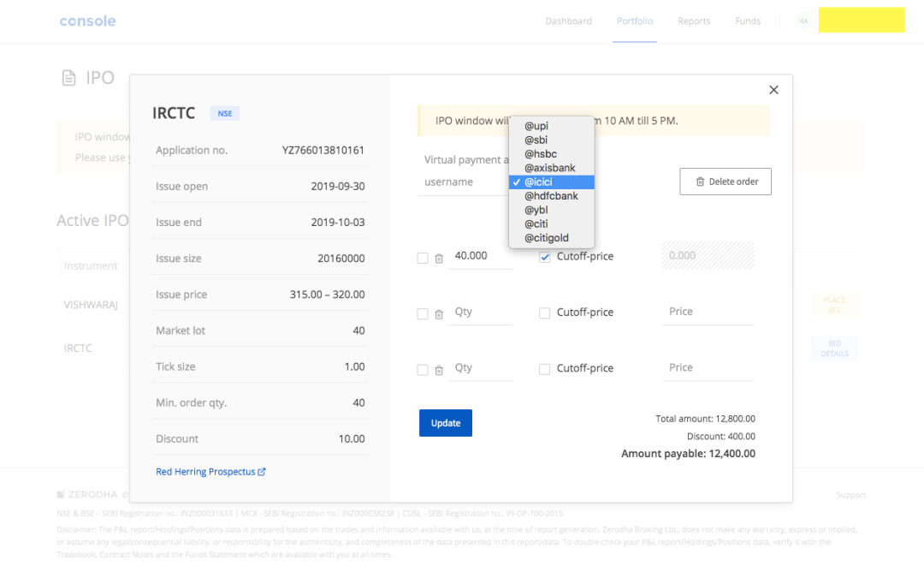Open the Red Herring Prospectus link

pos(210,472)
